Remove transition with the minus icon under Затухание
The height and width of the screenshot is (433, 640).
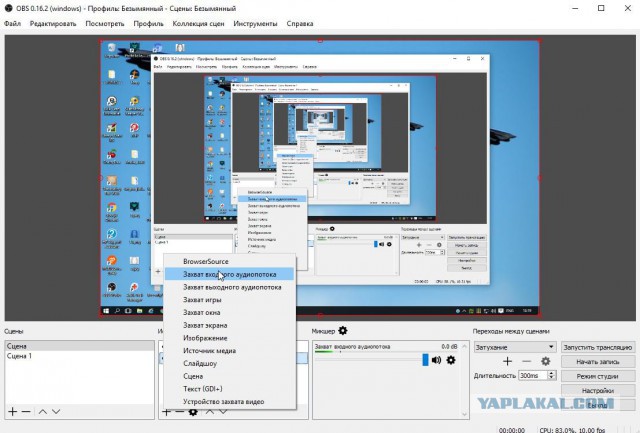[527, 361]
